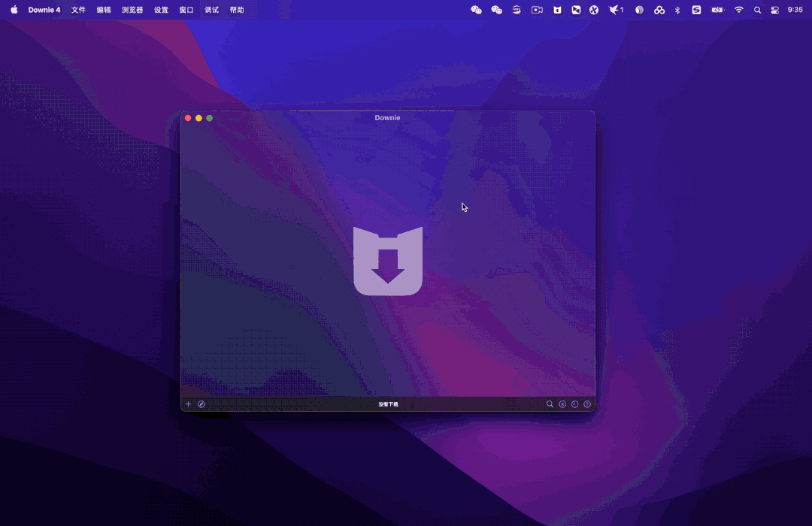
Task: Close the Downie window with red button
Action: (188, 118)
